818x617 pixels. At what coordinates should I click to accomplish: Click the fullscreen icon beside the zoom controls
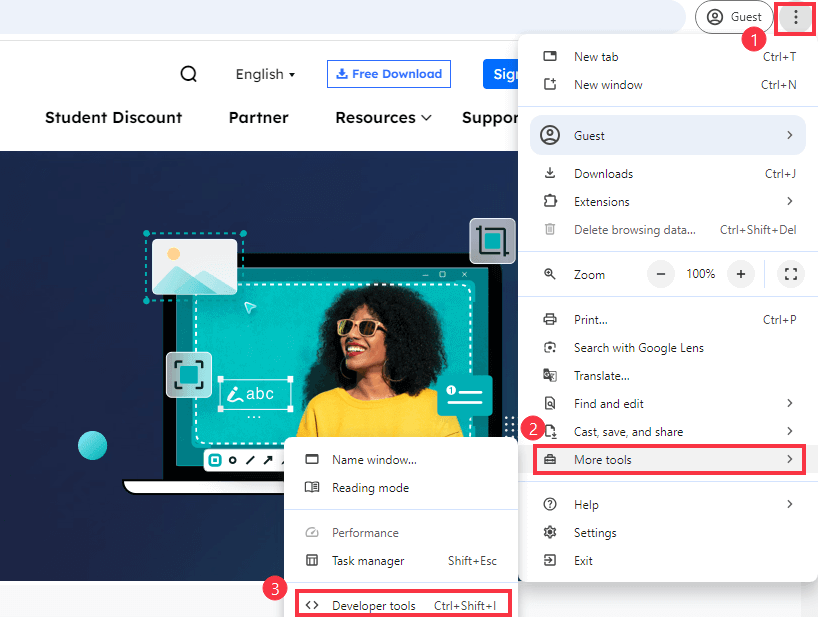pyautogui.click(x=790, y=273)
